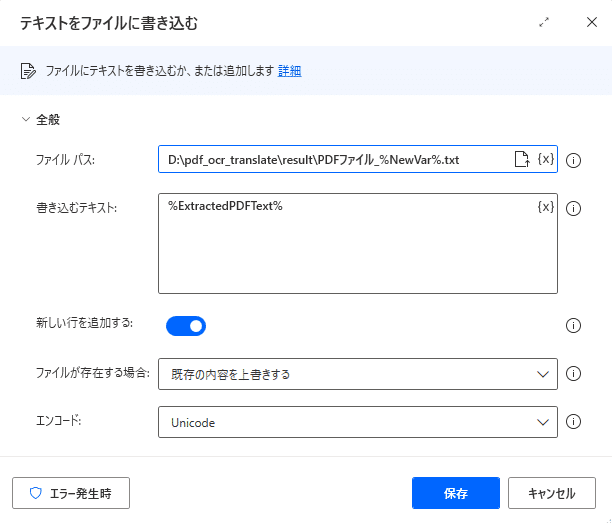Show info for エンコード option
The height and width of the screenshot is (523, 612).
[x=573, y=422]
